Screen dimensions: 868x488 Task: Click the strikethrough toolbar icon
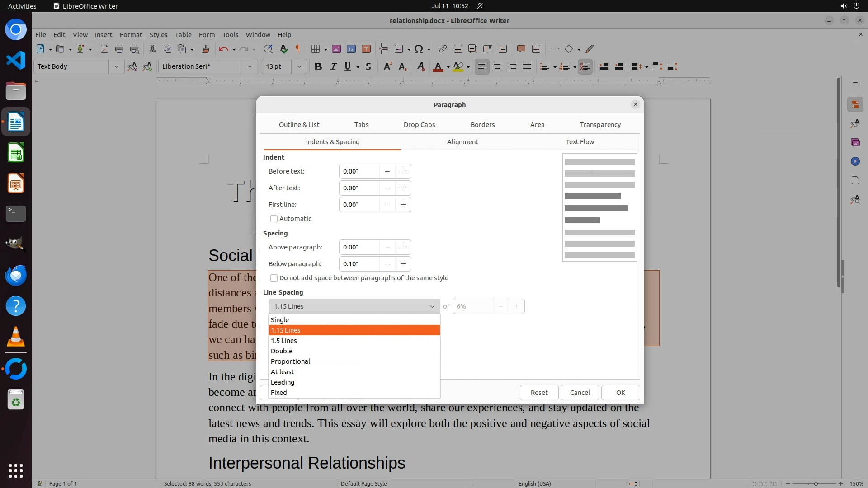[x=368, y=66]
